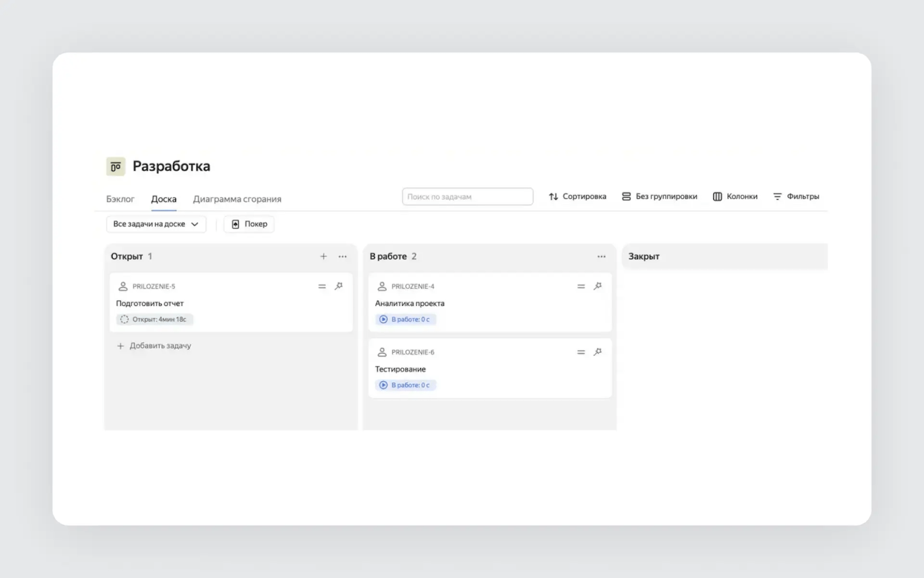This screenshot has height=578, width=924.
Task: Focus the Поиск по задачам search field
Action: (468, 196)
